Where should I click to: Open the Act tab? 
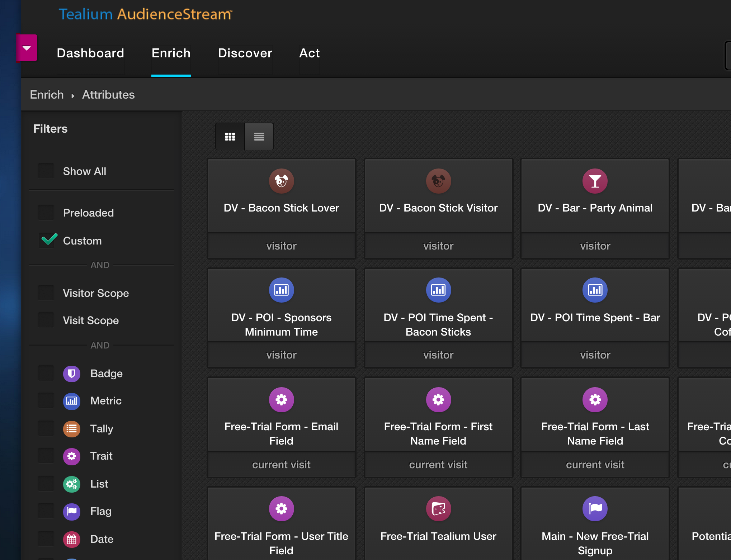point(309,53)
